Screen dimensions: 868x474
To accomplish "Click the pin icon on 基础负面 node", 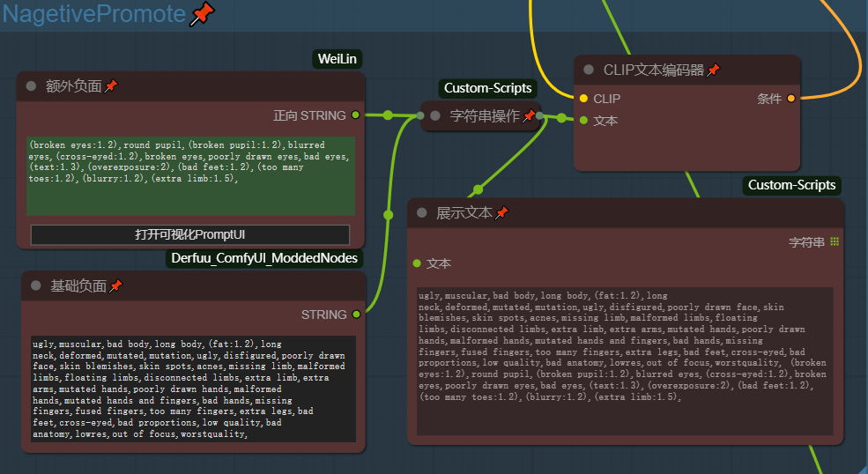I will (x=115, y=285).
